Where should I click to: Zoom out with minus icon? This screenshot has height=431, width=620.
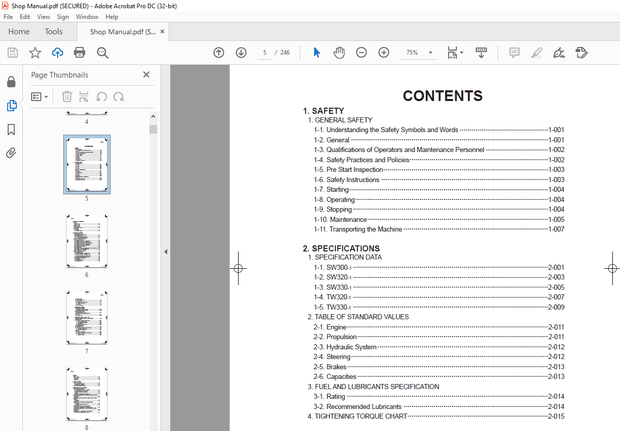click(362, 52)
